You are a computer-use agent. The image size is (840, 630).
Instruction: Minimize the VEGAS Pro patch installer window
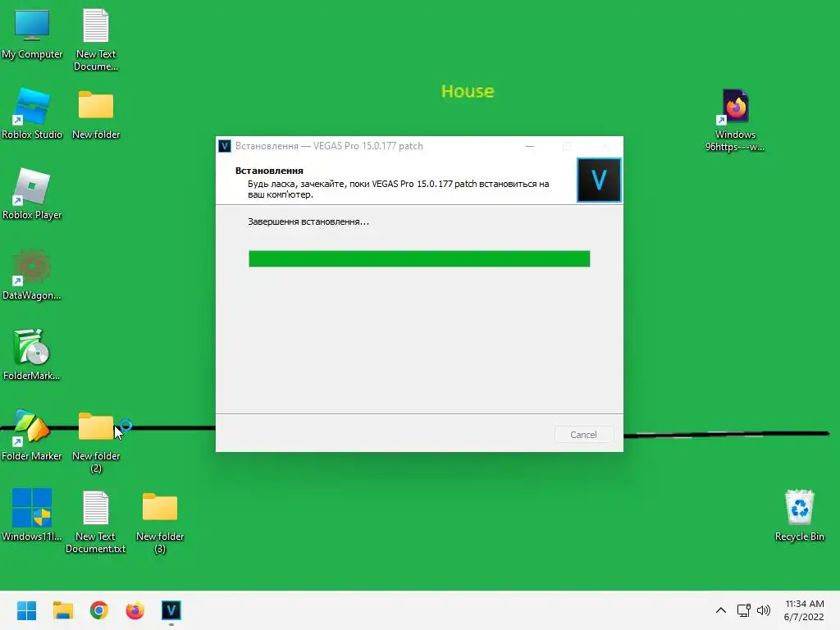click(530, 146)
